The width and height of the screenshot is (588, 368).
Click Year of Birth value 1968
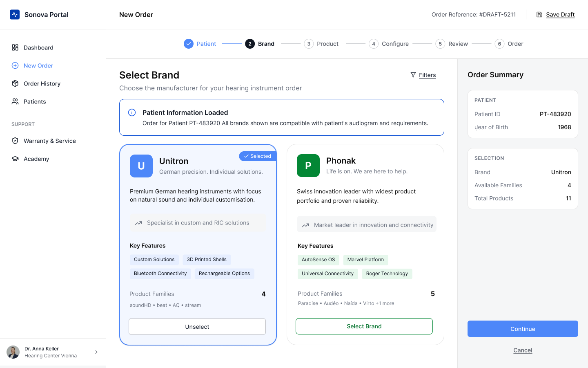564,127
